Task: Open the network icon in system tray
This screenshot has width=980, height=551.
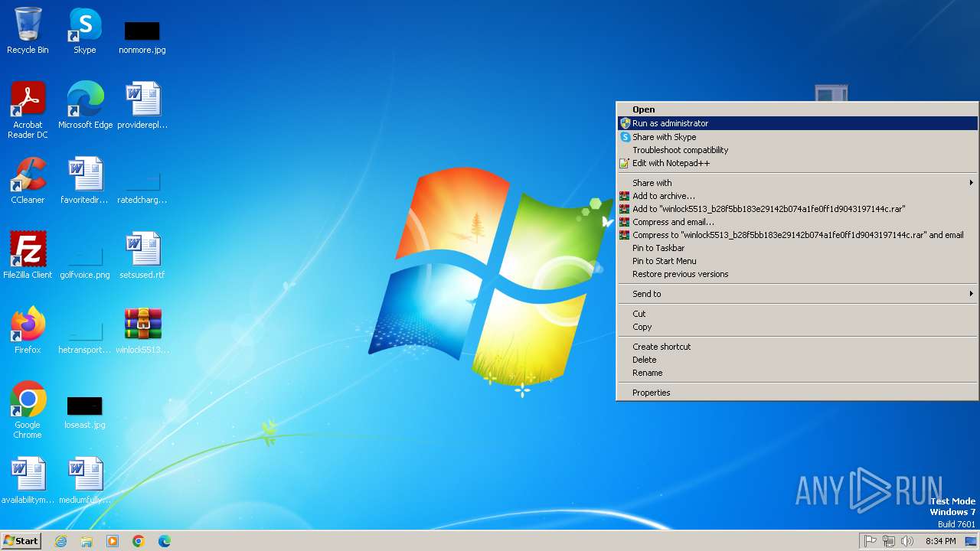Action: coord(889,541)
